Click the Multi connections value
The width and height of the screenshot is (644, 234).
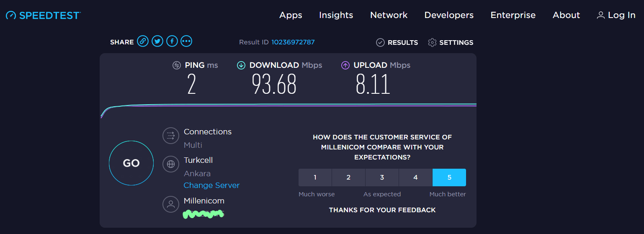193,145
